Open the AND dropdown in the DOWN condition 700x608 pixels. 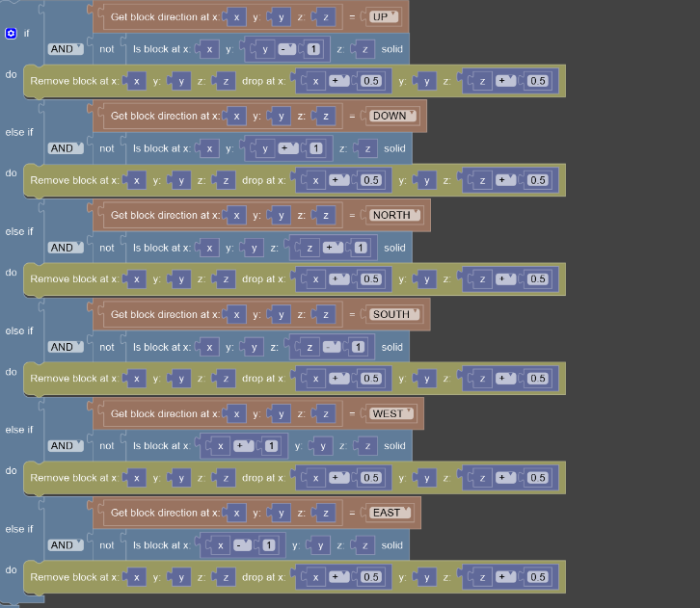click(66, 148)
